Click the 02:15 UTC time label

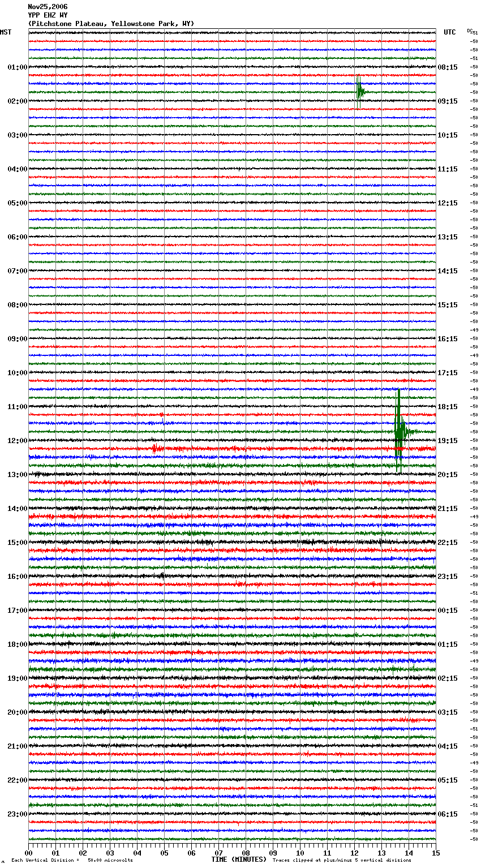click(x=448, y=678)
